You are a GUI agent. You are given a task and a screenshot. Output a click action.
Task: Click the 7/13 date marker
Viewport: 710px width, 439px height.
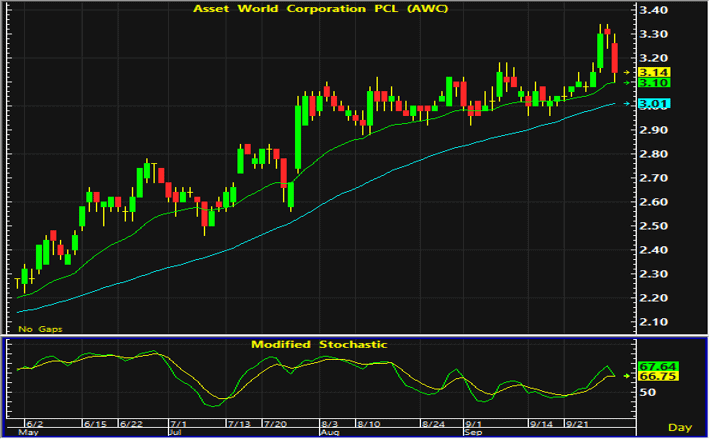point(239,424)
